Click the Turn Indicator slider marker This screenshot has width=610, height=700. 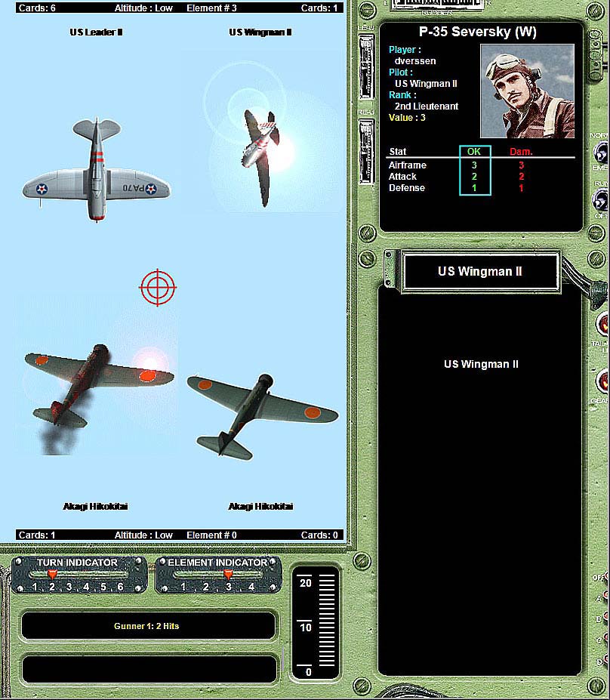[51, 575]
